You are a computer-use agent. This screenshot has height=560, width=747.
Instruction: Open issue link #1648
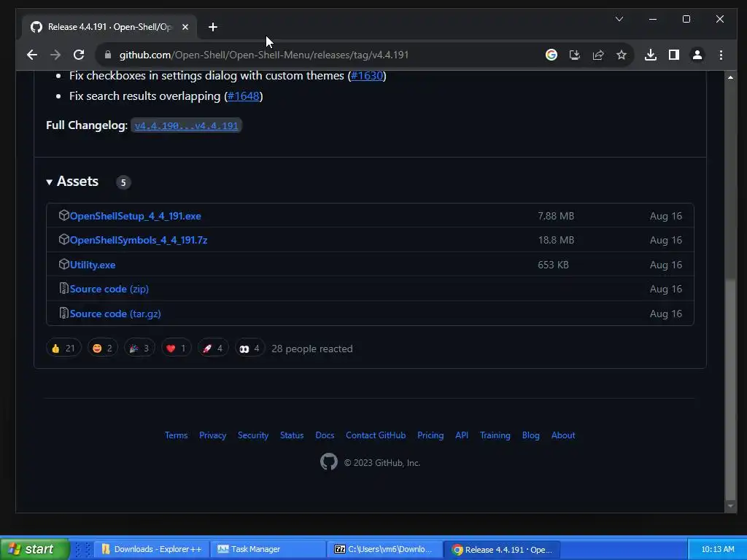coord(244,96)
